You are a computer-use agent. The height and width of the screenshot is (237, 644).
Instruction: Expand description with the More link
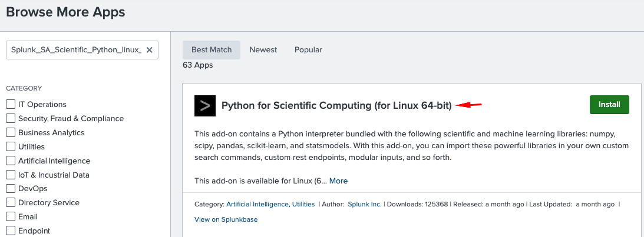coord(338,181)
